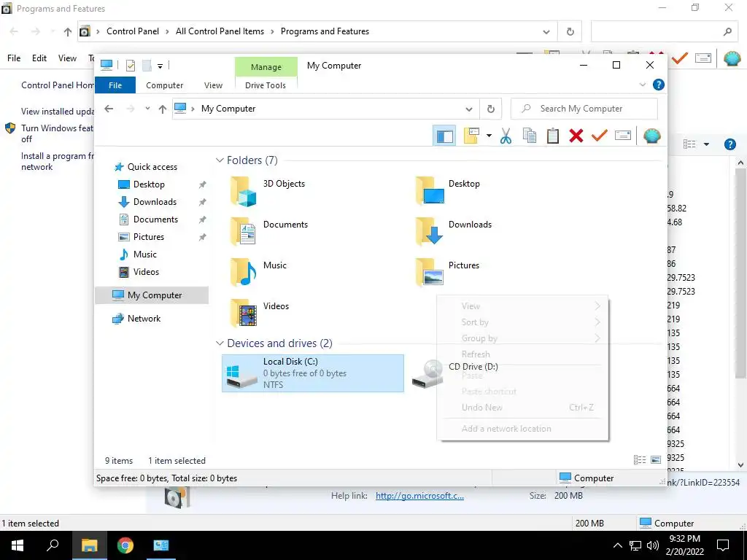Click the Search My Computer field
747x560 pixels.
coord(584,109)
